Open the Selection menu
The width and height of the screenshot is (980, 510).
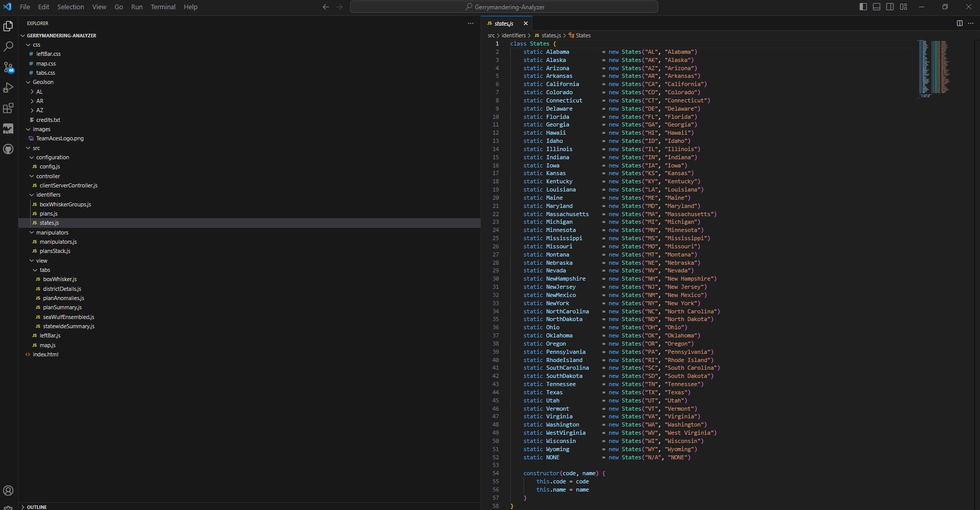point(70,7)
